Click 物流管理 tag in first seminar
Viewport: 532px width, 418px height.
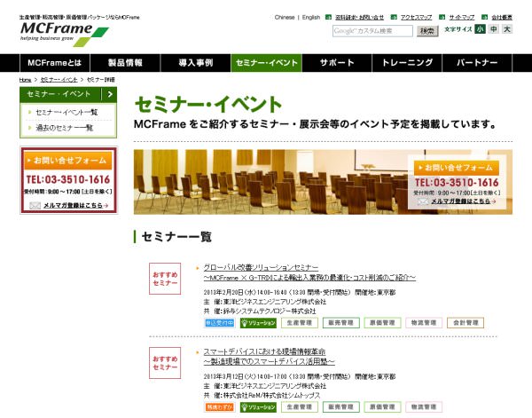(x=424, y=323)
